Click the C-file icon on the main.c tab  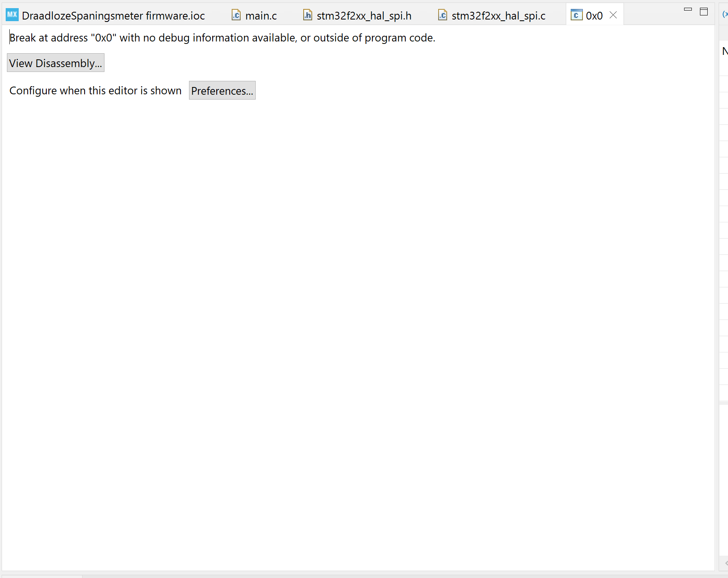pyautogui.click(x=236, y=15)
